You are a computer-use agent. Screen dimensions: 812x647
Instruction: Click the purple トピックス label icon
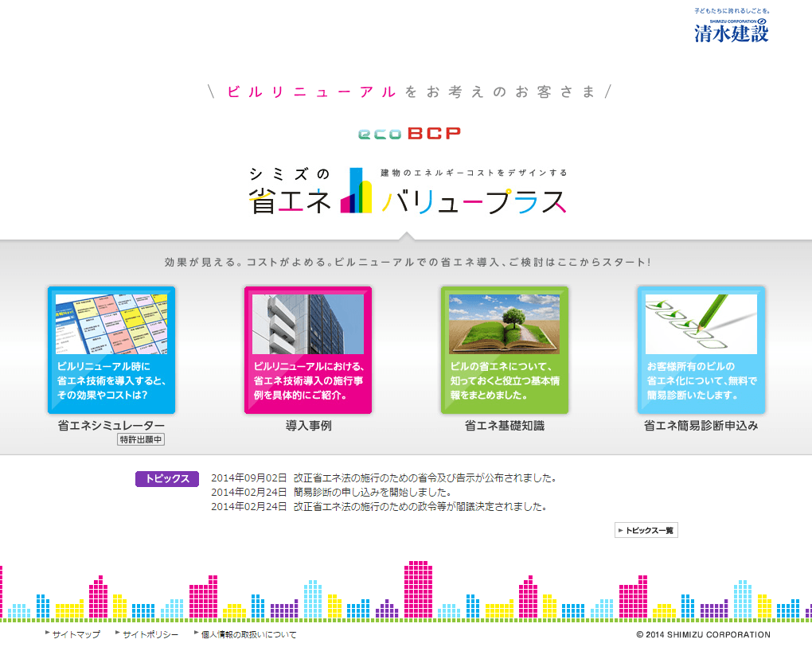(x=166, y=479)
